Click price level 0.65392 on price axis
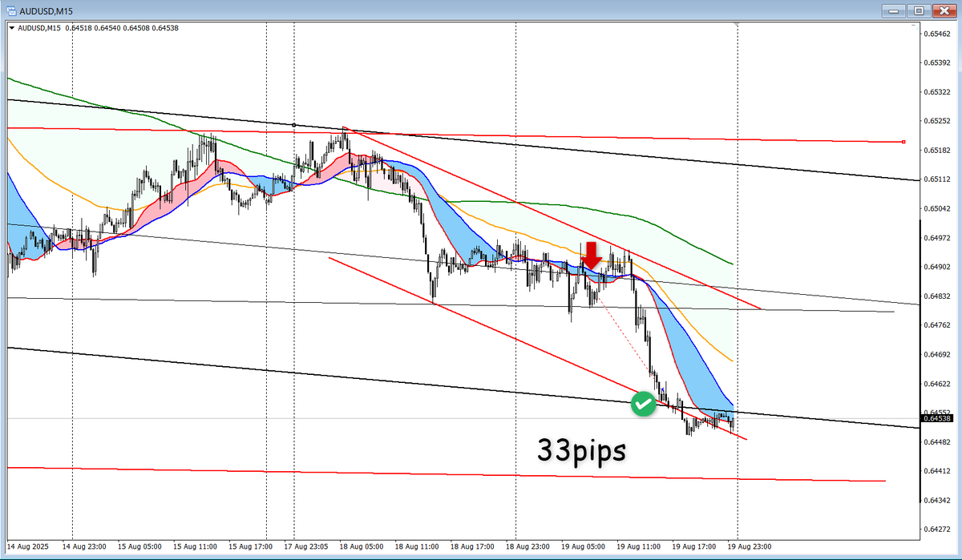This screenshot has width=962, height=560. pyautogui.click(x=936, y=62)
